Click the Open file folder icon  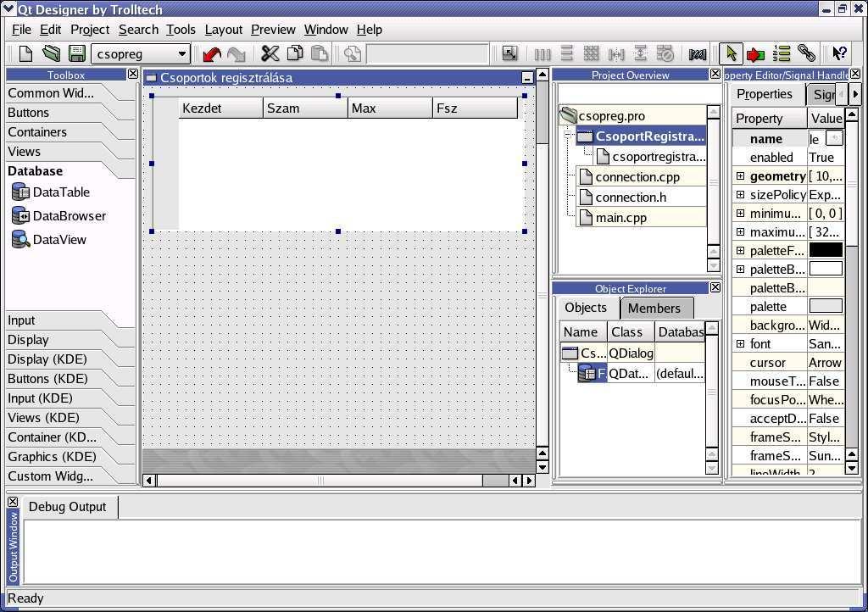(52, 53)
